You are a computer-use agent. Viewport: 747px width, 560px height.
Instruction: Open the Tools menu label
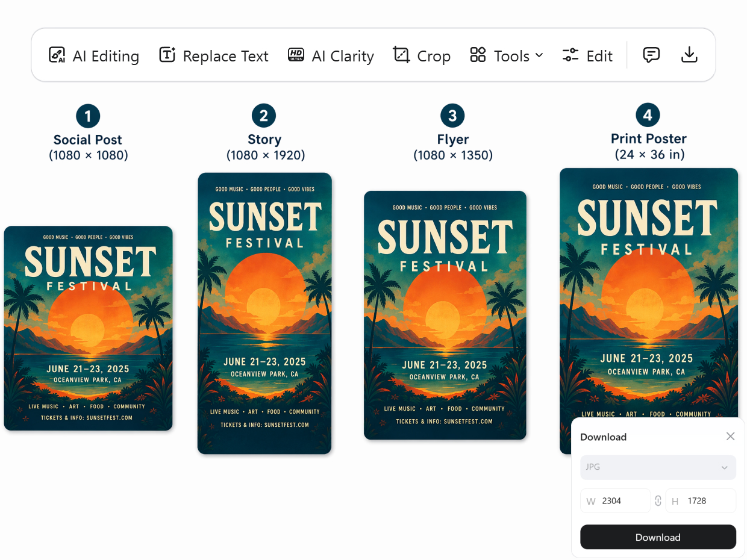click(511, 56)
